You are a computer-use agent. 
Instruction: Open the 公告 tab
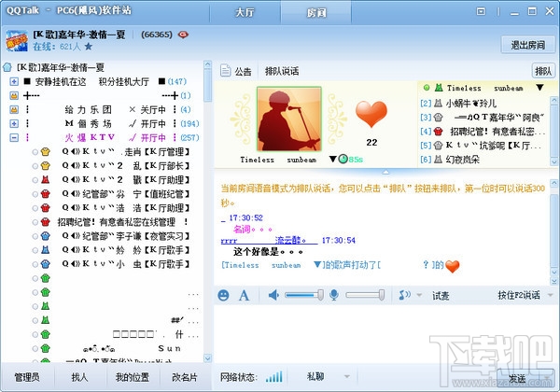point(236,71)
